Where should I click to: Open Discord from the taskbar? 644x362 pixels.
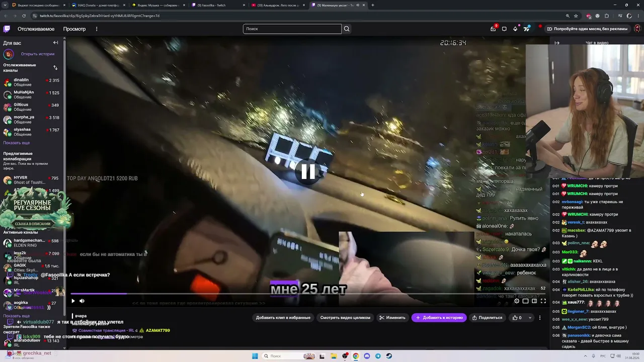(367, 356)
